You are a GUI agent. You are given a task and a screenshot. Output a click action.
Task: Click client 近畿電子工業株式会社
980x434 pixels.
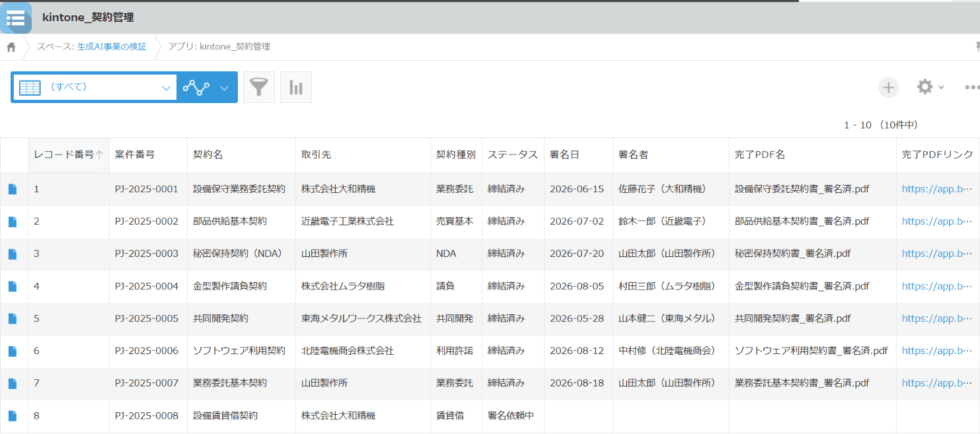pyautogui.click(x=348, y=221)
